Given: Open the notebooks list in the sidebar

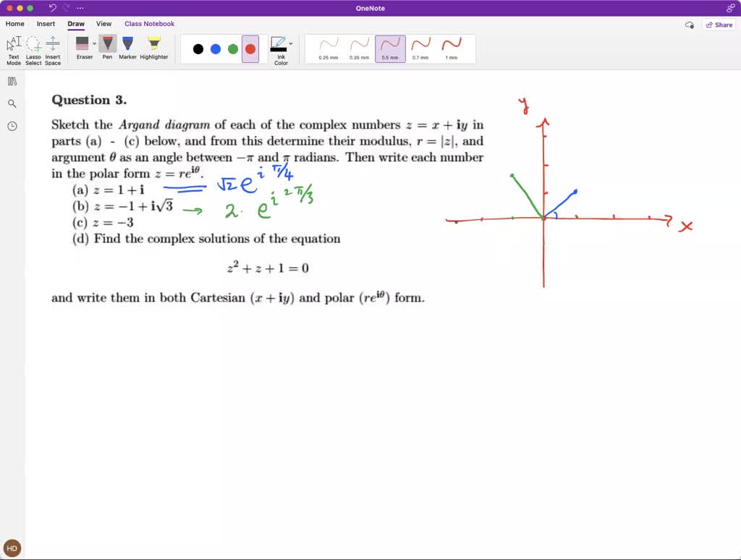Looking at the screenshot, I should pyautogui.click(x=11, y=80).
